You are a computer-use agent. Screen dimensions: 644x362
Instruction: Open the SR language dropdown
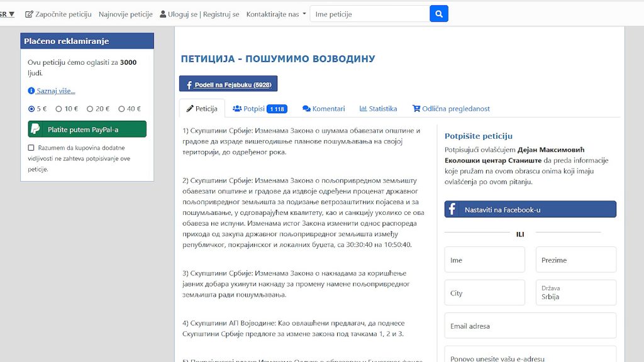7,14
